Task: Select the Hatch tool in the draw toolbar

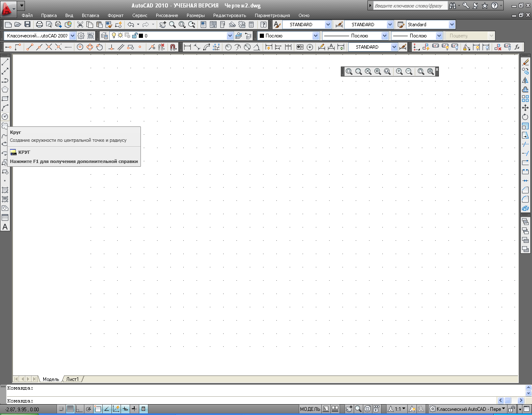Action: (x=5, y=190)
